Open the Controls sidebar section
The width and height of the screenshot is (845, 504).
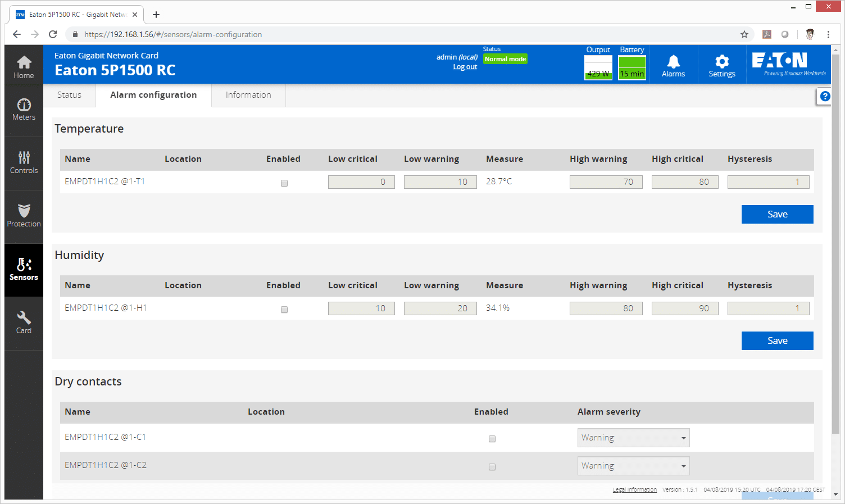point(24,163)
